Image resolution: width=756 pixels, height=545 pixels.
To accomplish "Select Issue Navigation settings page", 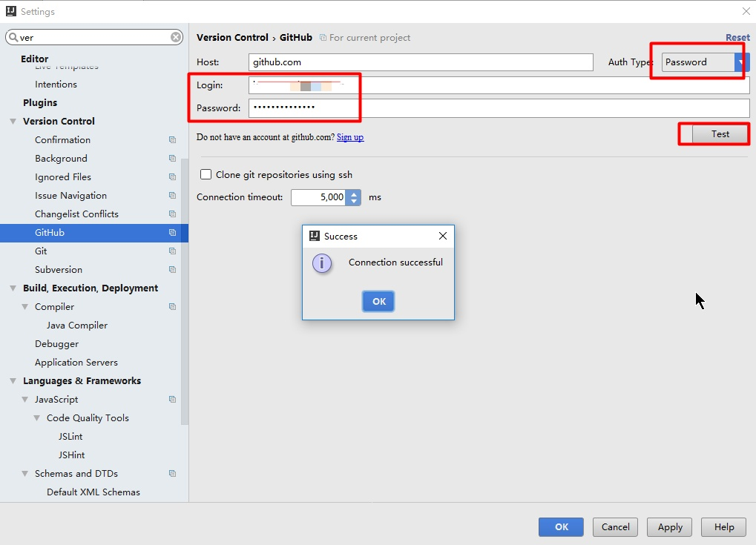I will (x=71, y=196).
